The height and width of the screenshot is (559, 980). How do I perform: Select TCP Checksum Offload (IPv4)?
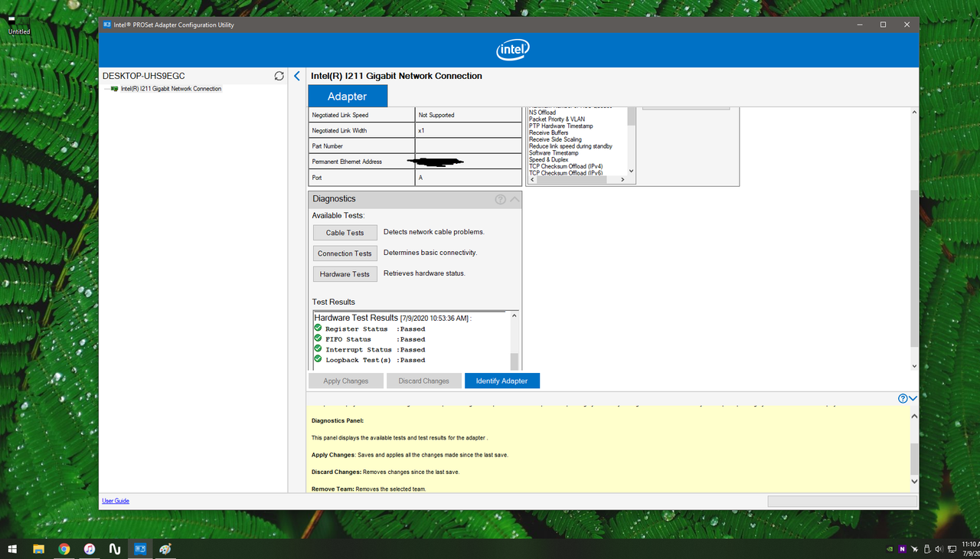[x=566, y=166]
